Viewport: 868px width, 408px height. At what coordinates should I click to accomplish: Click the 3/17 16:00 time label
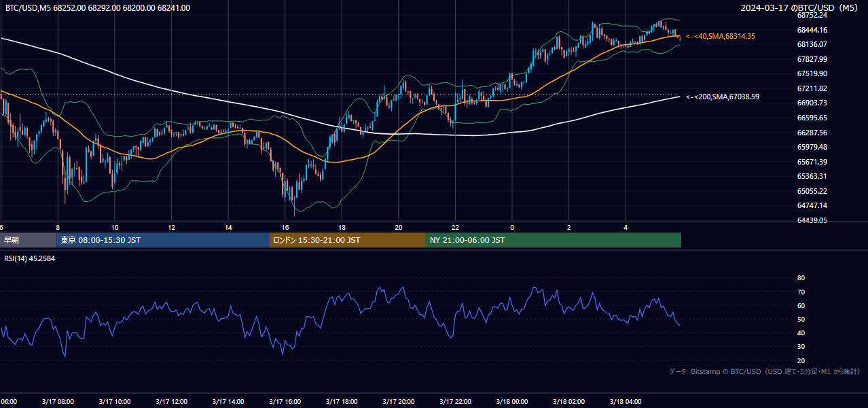285,402
